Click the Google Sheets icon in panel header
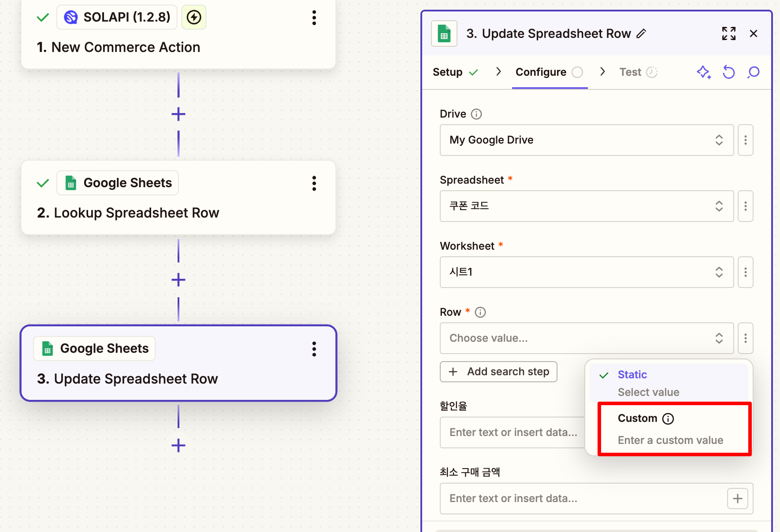Image resolution: width=780 pixels, height=532 pixels. pyautogui.click(x=444, y=33)
